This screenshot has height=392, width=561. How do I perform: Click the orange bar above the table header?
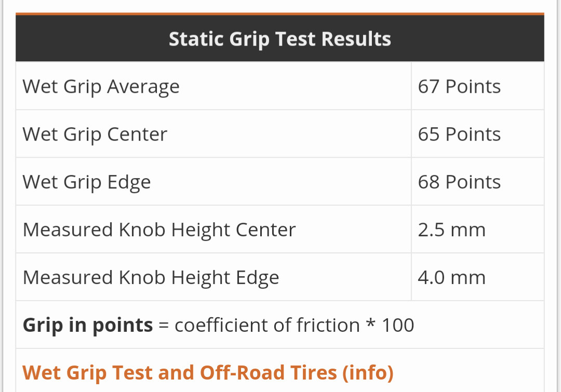pos(279,13)
